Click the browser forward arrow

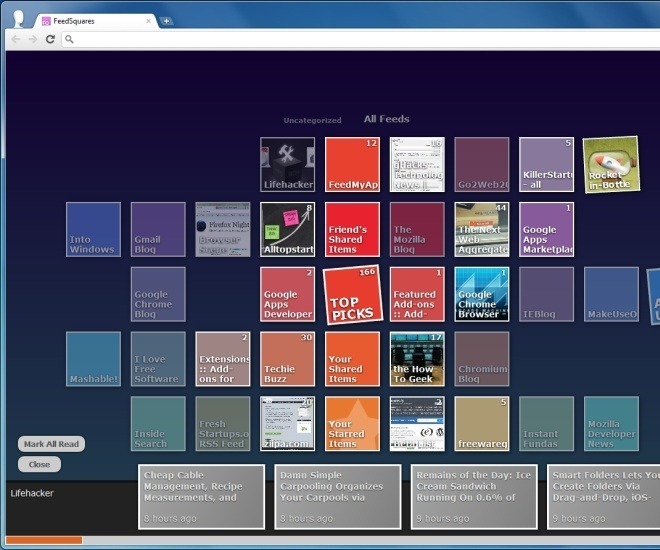point(33,40)
